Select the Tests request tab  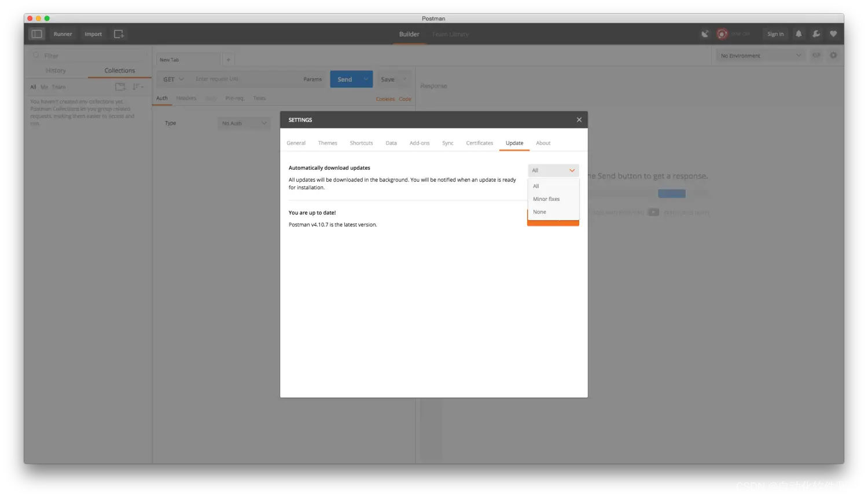pos(259,98)
